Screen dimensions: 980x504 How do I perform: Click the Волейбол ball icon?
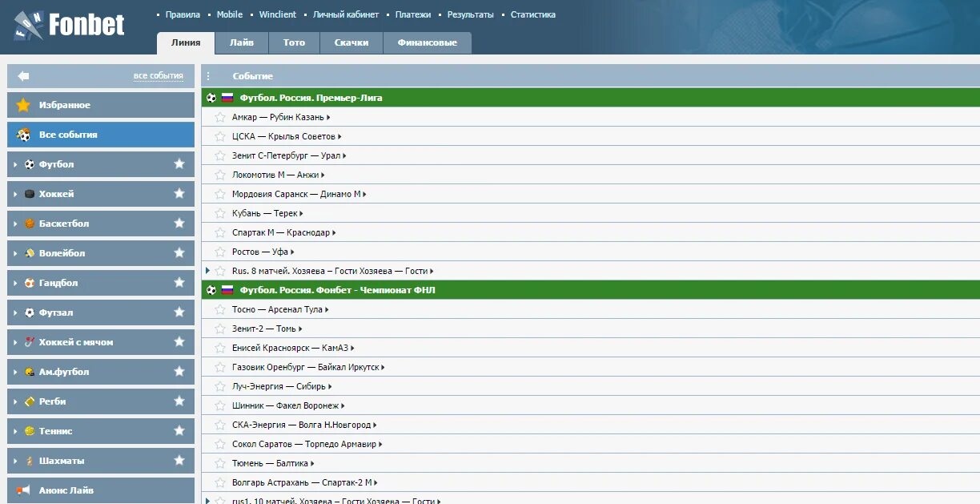(30, 253)
